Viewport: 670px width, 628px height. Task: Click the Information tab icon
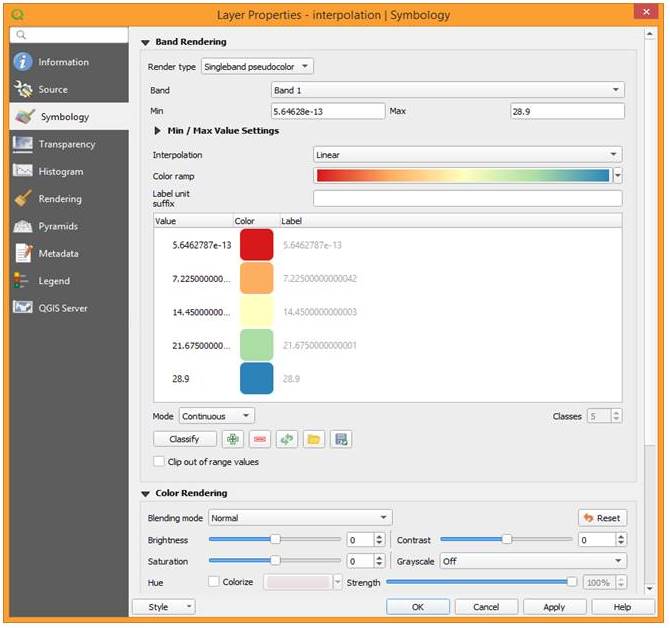click(23, 62)
